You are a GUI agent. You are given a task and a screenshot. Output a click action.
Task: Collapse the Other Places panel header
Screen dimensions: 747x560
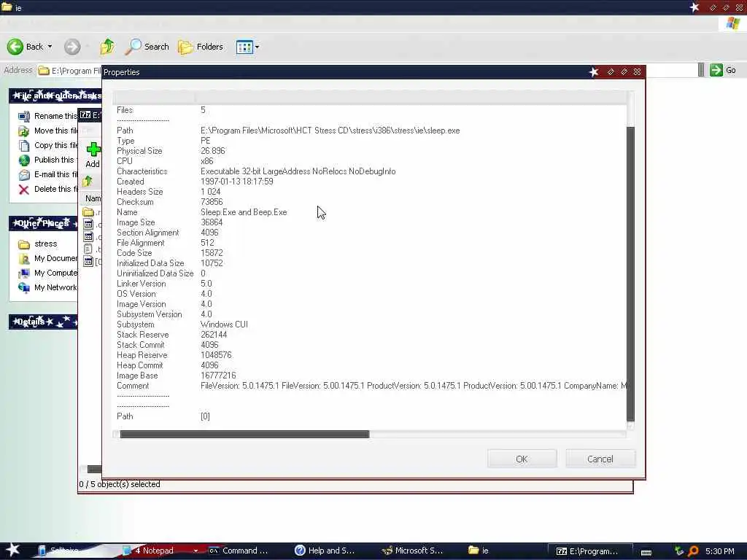click(x=43, y=223)
